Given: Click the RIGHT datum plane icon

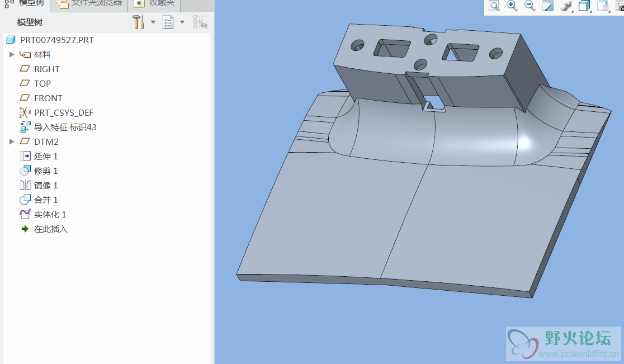Looking at the screenshot, I should pos(25,69).
